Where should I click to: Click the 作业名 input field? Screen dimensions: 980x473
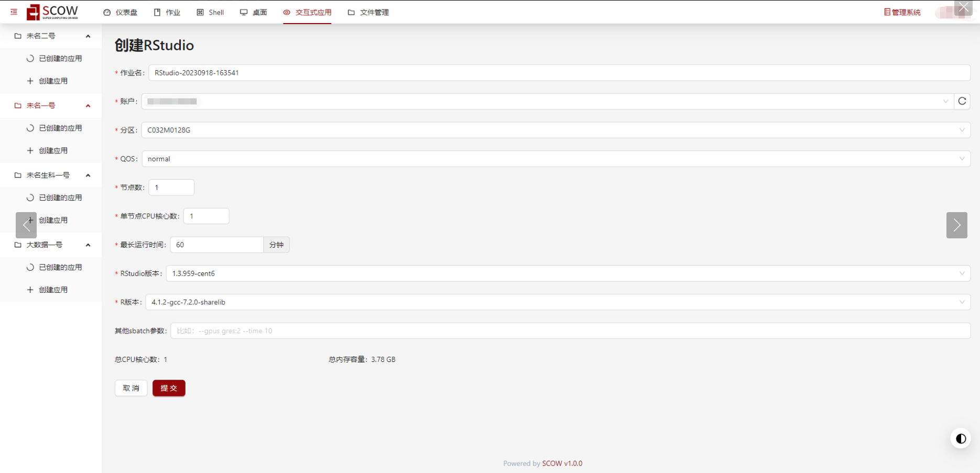click(559, 73)
